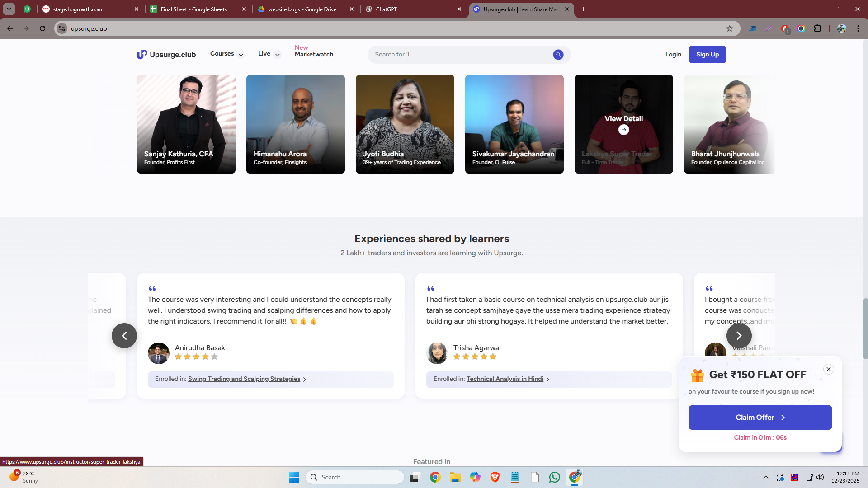Open WhatsApp from the taskbar
The height and width of the screenshot is (488, 868).
(x=554, y=477)
